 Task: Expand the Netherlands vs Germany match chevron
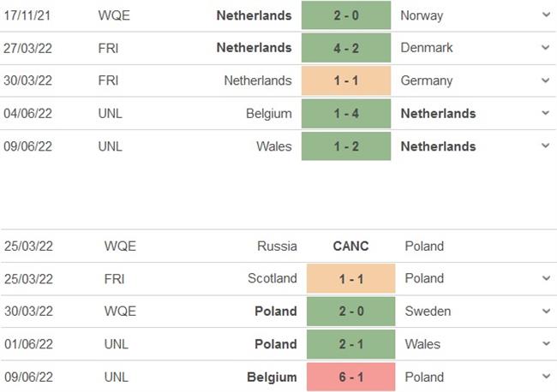point(546,80)
